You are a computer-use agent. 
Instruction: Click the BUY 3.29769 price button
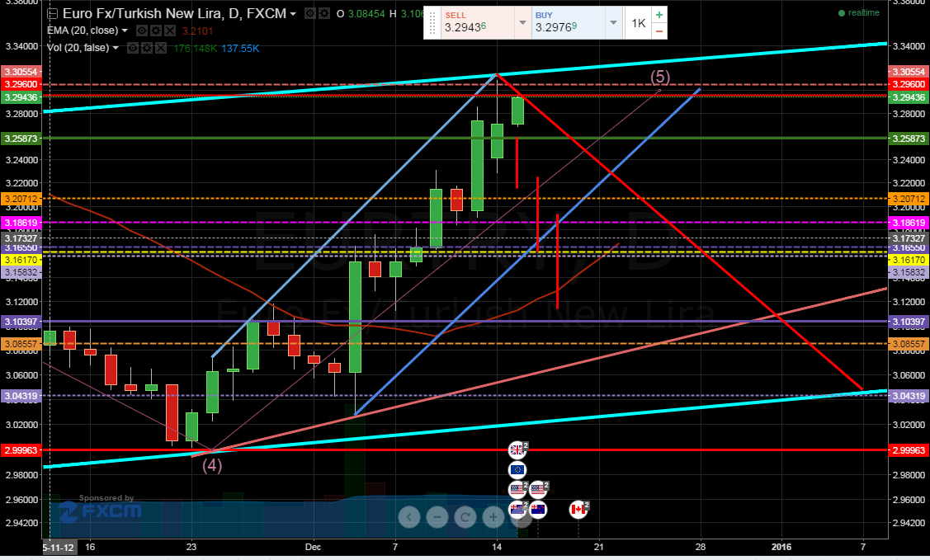click(x=569, y=23)
